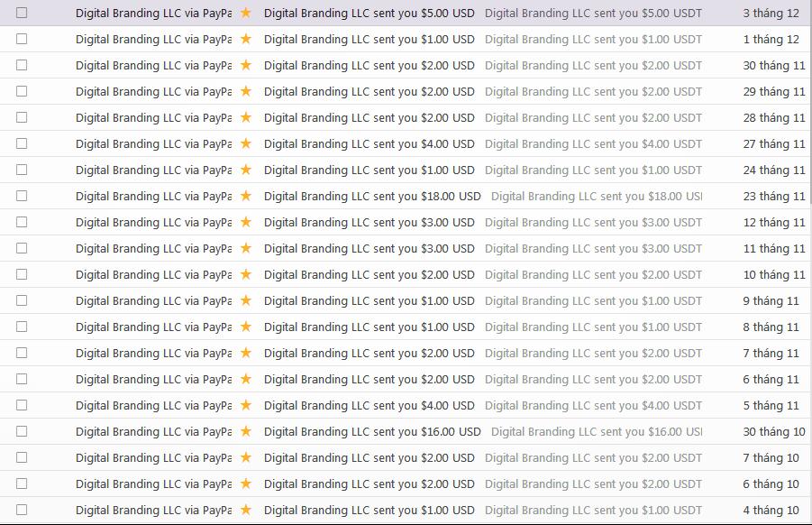Remove the star from the 6 tháng 10 email

click(246, 484)
